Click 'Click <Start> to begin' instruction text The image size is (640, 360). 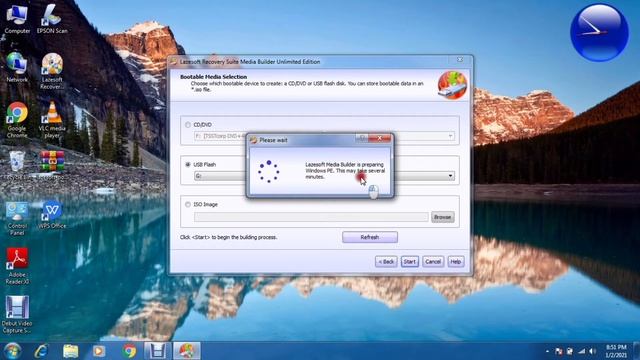229,237
